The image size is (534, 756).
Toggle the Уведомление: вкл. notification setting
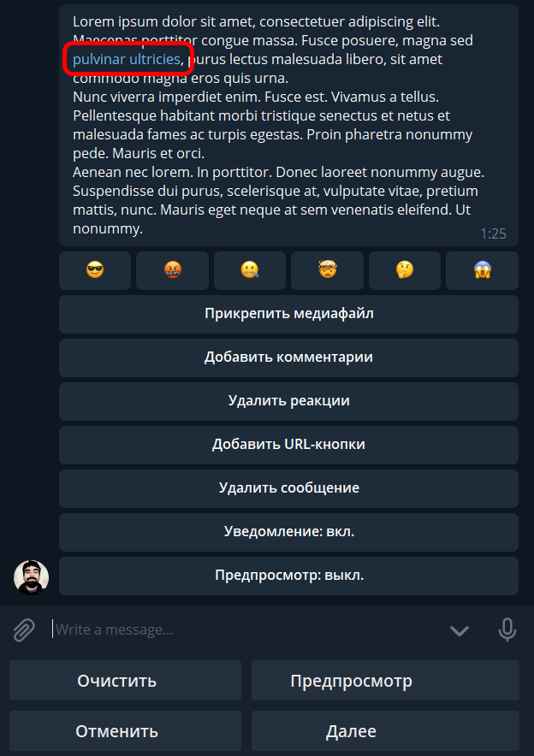click(x=289, y=532)
